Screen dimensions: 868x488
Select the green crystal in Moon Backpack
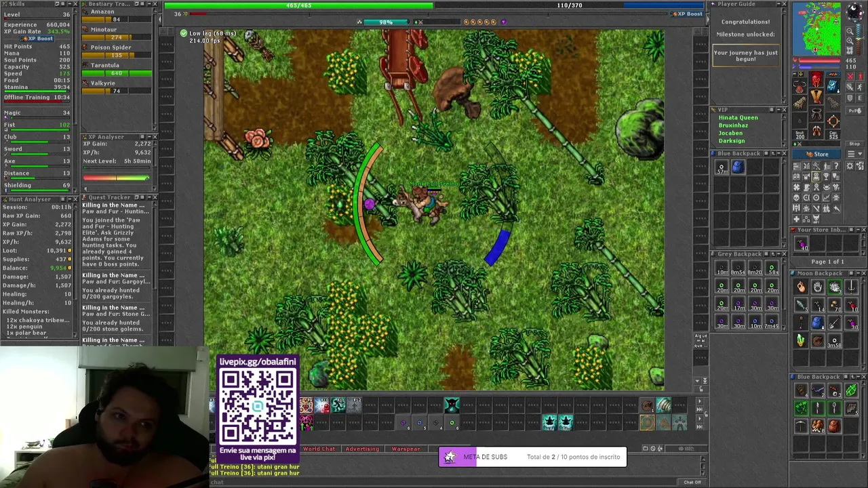(802, 340)
